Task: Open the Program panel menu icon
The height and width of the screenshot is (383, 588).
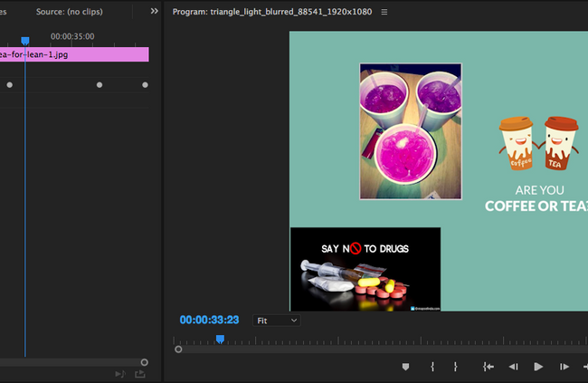Action: point(384,12)
